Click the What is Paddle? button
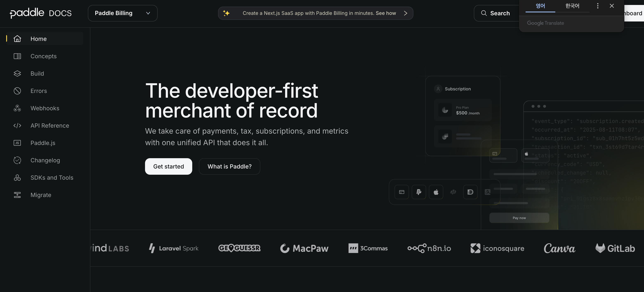Image resolution: width=644 pixels, height=292 pixels. (229, 166)
